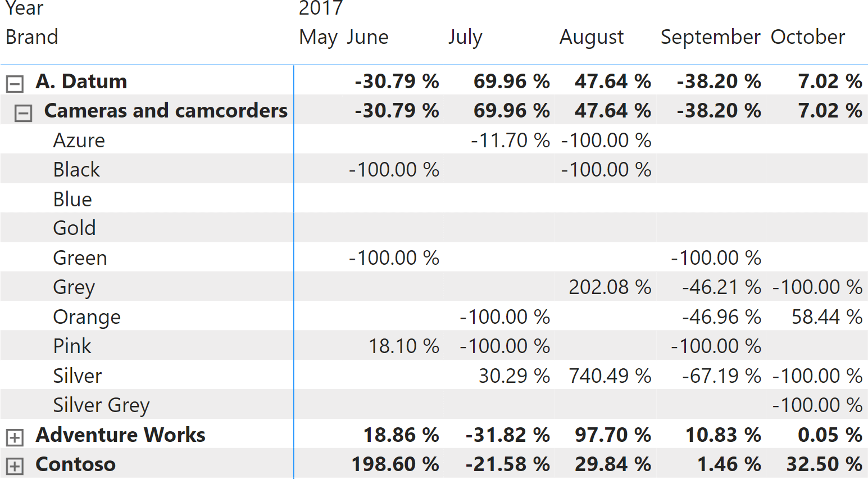Select Contoso's 198.60 % June value
868x479 pixels.
click(x=395, y=464)
